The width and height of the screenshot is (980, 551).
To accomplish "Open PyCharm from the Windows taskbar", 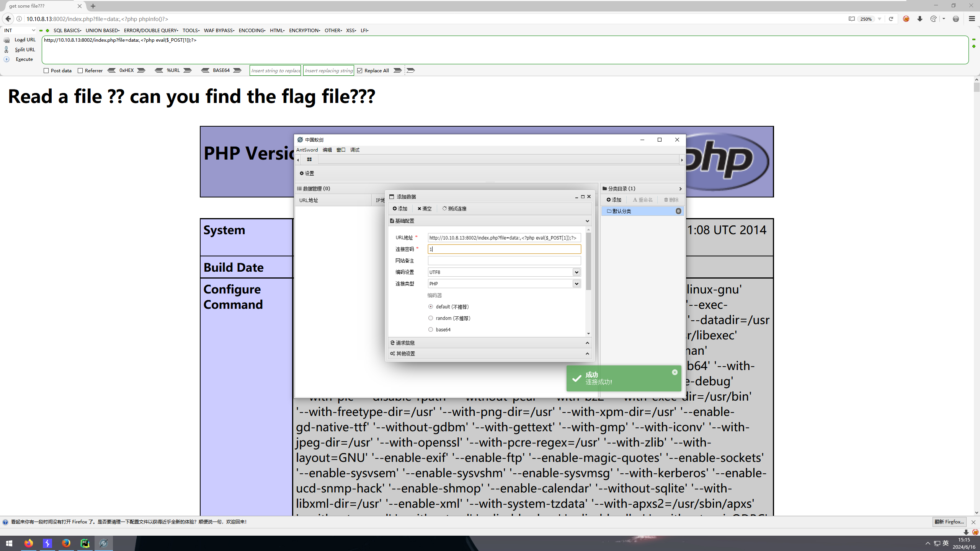I will pyautogui.click(x=85, y=543).
